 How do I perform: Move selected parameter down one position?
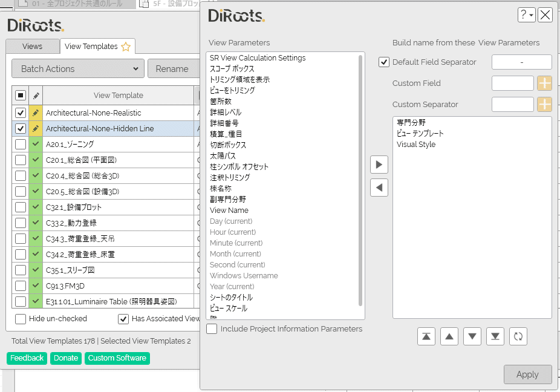click(472, 336)
